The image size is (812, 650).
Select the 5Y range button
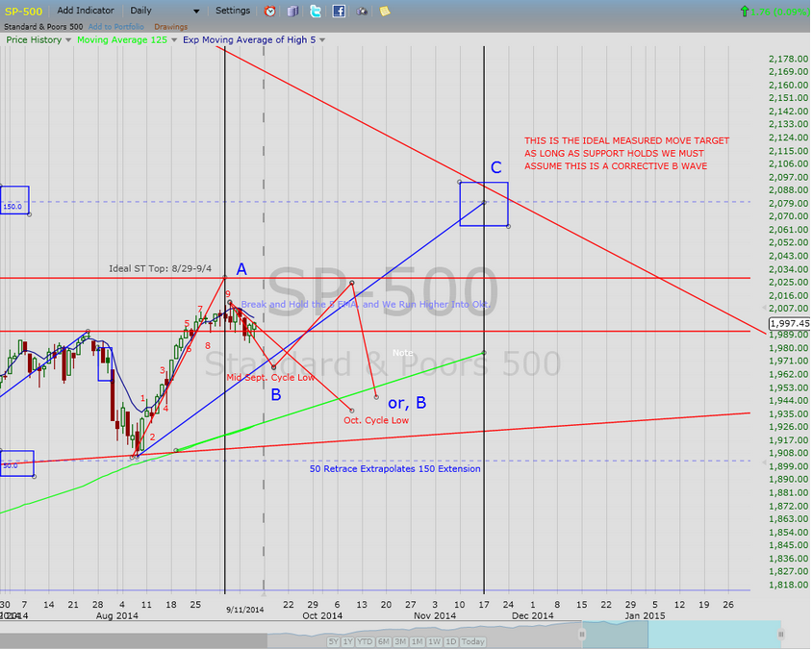[333, 641]
